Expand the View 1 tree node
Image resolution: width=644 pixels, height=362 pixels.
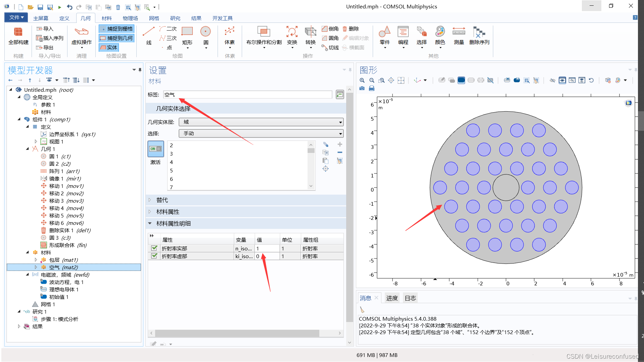36,142
